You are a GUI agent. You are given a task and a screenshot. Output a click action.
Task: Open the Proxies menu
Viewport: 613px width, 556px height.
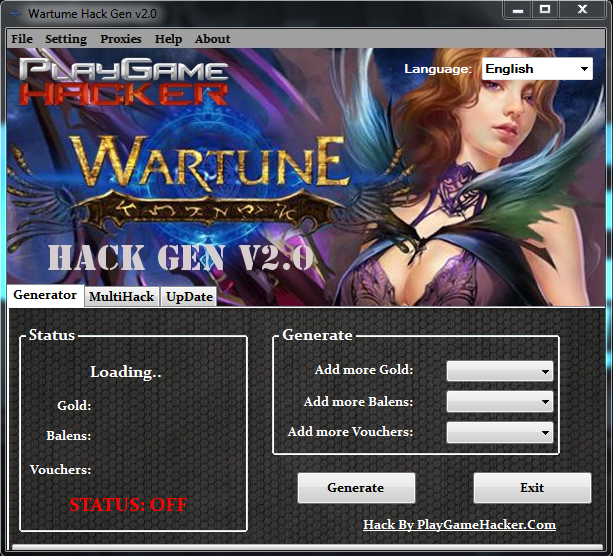pyautogui.click(x=121, y=39)
